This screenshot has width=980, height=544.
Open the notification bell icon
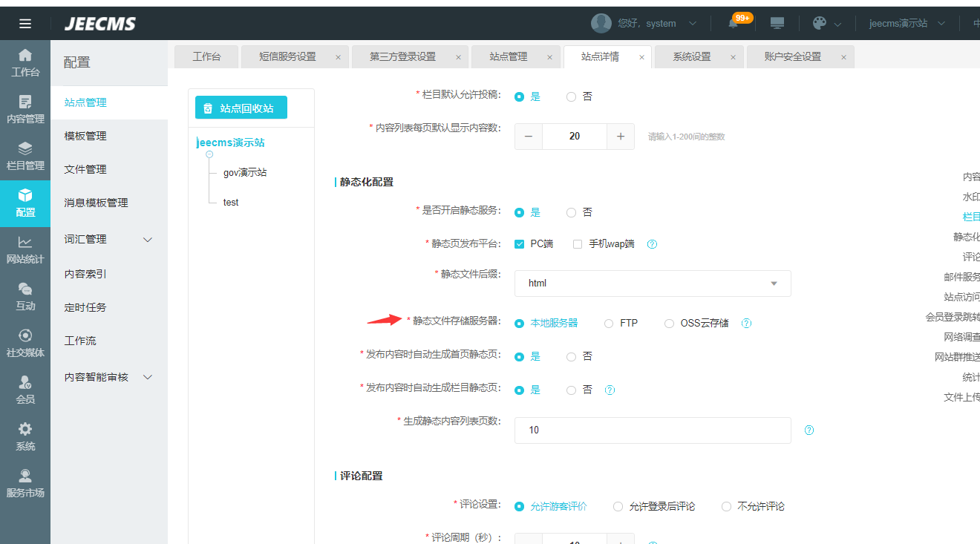point(734,24)
